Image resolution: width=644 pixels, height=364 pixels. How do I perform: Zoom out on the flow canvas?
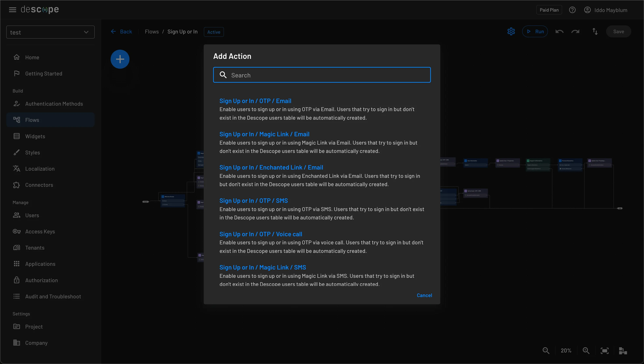point(545,350)
